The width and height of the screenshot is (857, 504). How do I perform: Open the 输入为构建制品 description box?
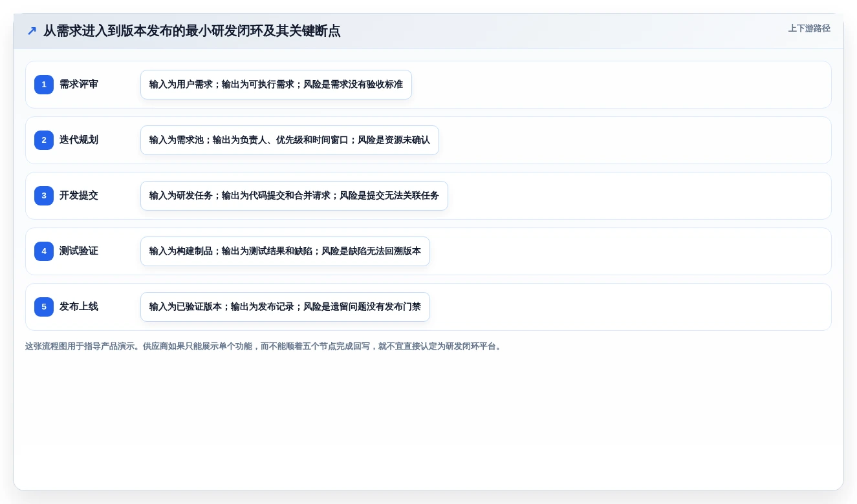285,251
